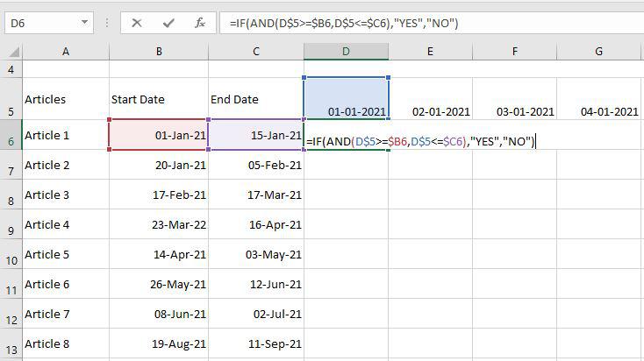This screenshot has width=644, height=361.
Task: Click the Articles header cell
Action: 66,98
